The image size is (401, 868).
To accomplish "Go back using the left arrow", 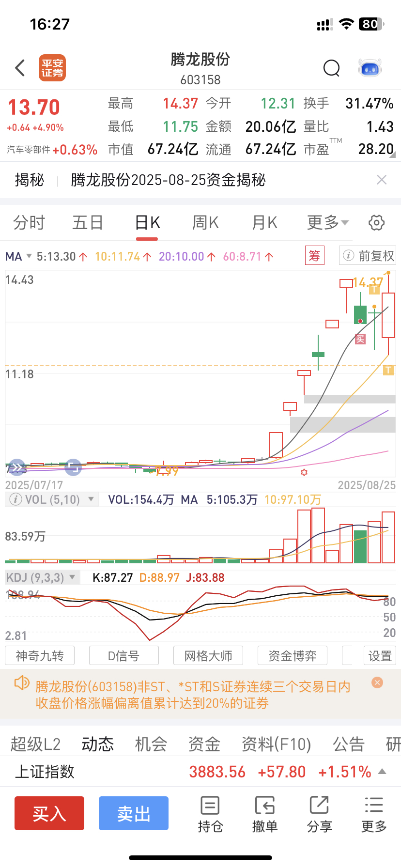I will point(20,68).
